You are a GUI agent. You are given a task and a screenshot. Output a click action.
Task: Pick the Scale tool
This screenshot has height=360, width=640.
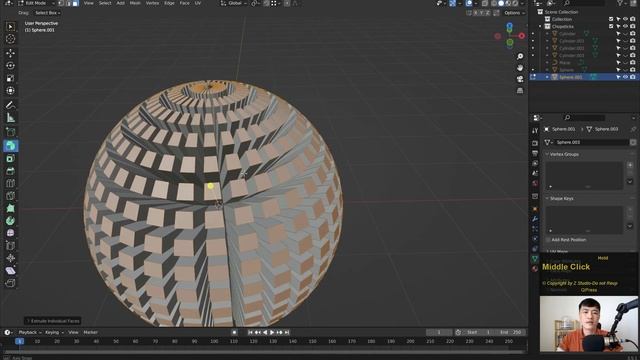click(11, 78)
